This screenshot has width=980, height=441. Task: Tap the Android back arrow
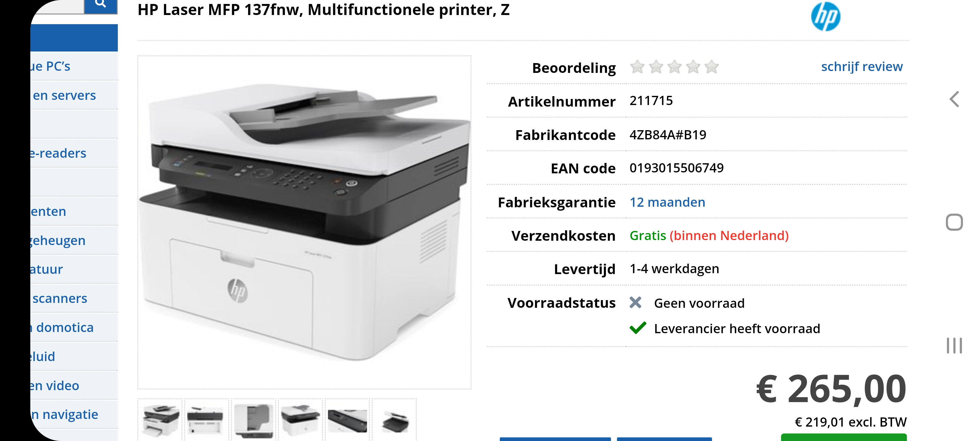(954, 99)
